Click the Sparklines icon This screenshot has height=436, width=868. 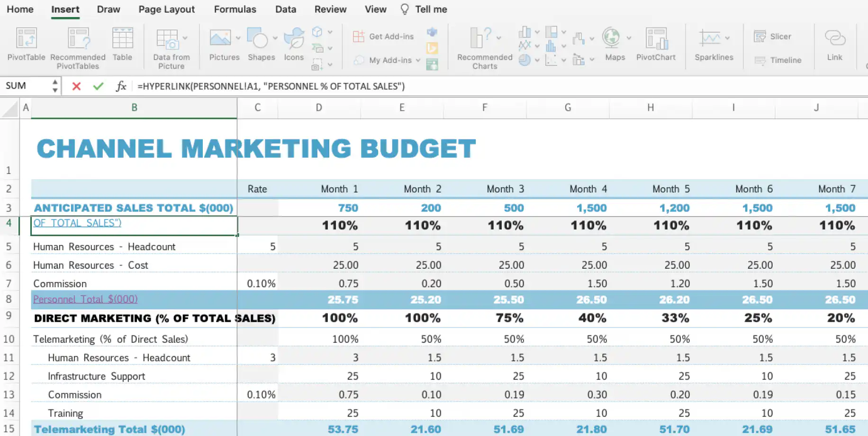[709, 38]
